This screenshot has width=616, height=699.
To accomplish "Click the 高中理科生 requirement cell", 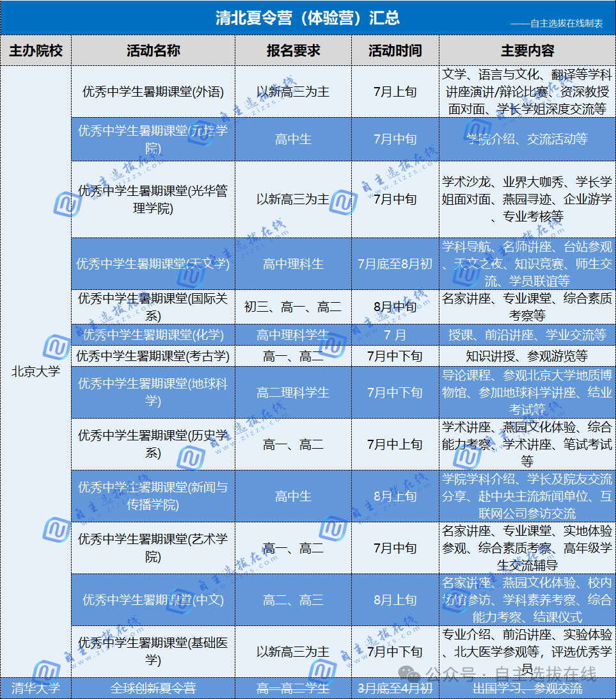I will [293, 264].
